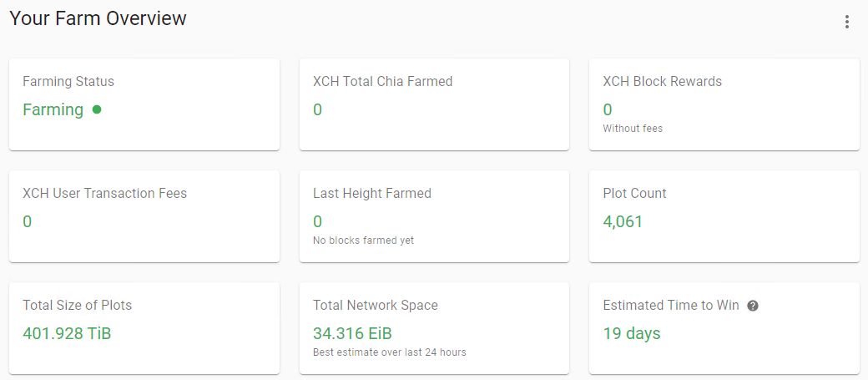The width and height of the screenshot is (868, 380).
Task: Click the 'Your Farm Overview' heading
Action: click(98, 18)
